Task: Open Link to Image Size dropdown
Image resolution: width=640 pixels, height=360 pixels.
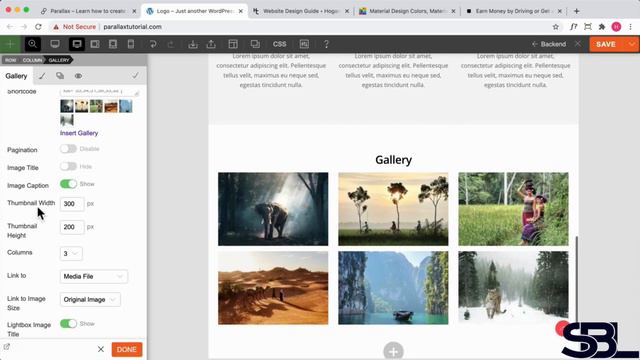Action: [90, 300]
